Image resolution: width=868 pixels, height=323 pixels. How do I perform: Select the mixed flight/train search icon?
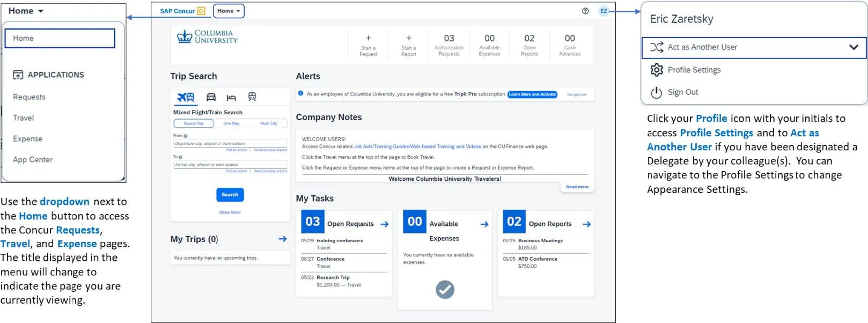[186, 97]
